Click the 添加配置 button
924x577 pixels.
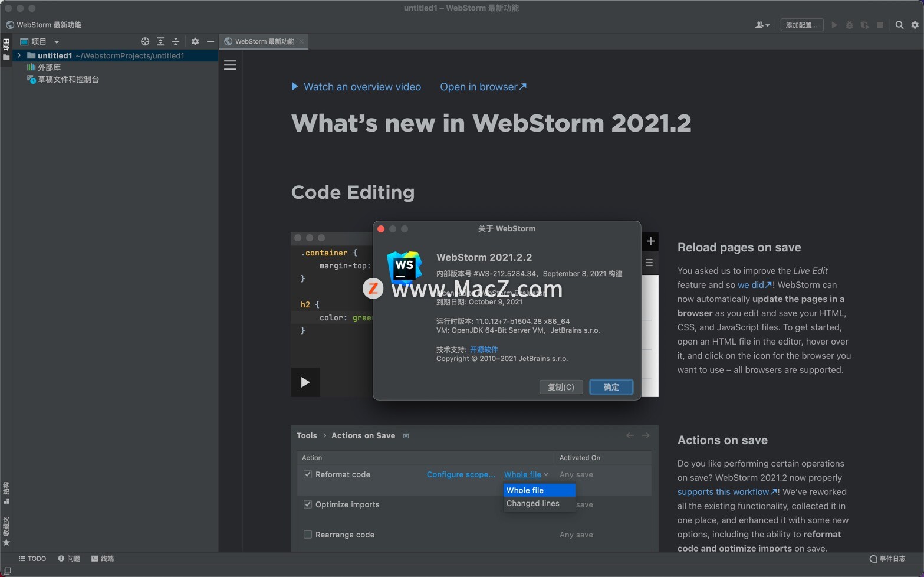click(x=802, y=25)
